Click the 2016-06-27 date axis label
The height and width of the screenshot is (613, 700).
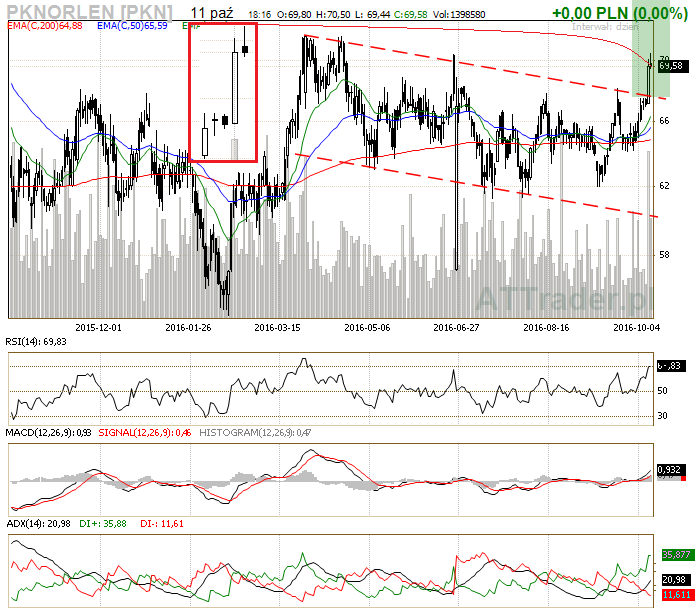(x=456, y=328)
